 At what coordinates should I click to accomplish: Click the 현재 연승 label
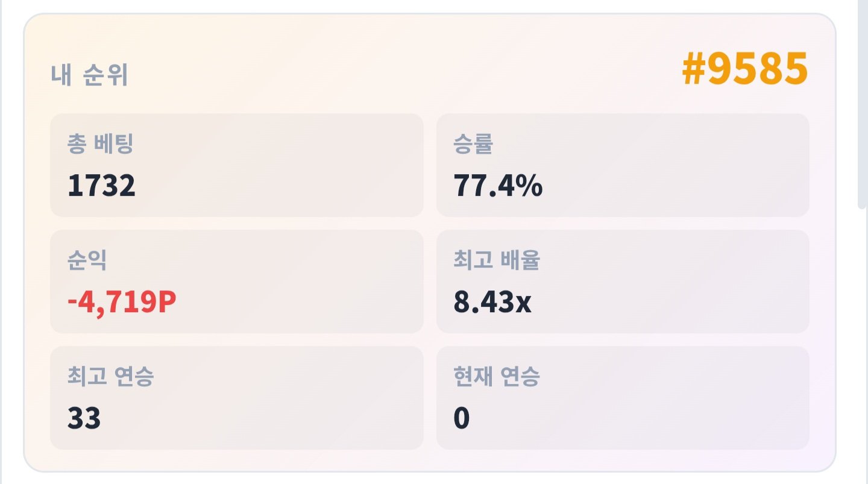[497, 376]
